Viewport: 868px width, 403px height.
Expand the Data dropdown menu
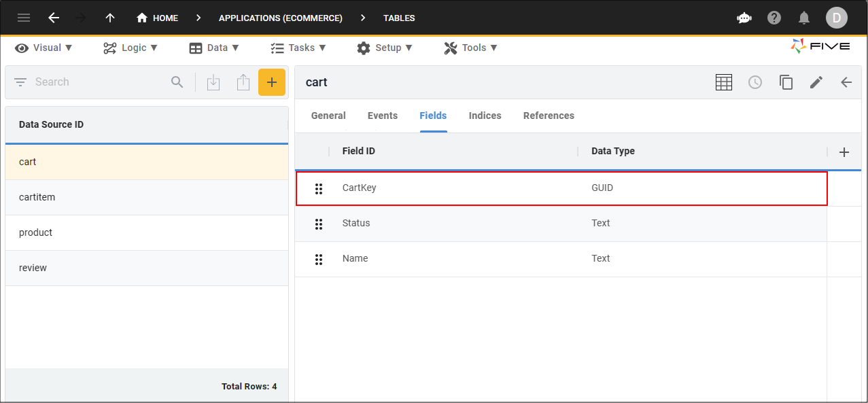tap(214, 48)
